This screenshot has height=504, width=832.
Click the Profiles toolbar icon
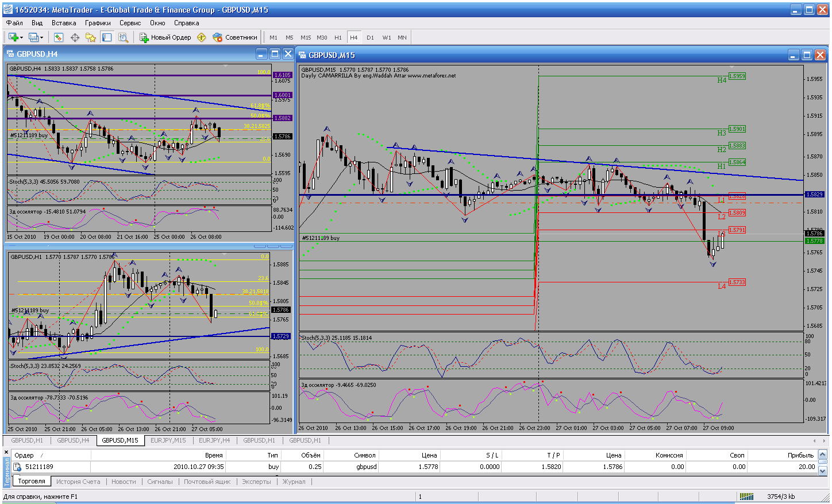pyautogui.click(x=33, y=37)
